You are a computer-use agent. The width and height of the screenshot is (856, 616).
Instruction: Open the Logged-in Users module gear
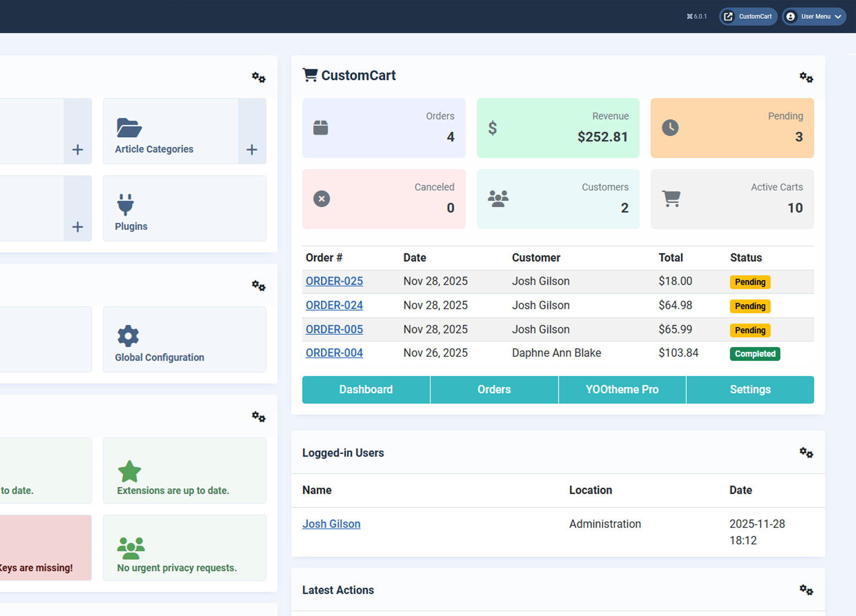point(806,453)
